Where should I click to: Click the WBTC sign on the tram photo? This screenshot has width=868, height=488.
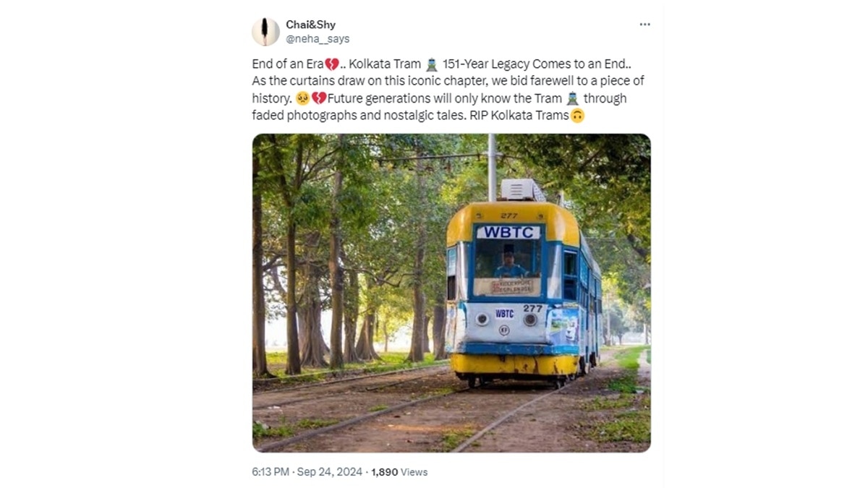point(508,232)
